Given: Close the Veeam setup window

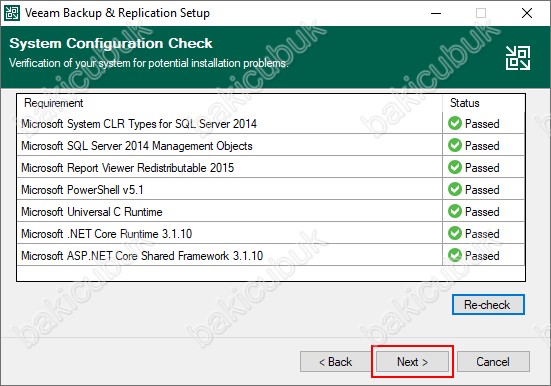Looking at the screenshot, I should point(526,13).
